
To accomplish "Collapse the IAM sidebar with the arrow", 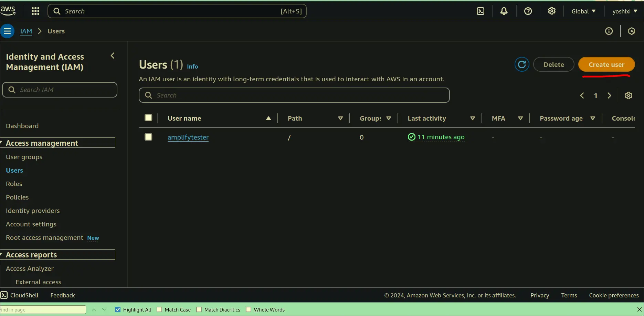I will click(113, 56).
